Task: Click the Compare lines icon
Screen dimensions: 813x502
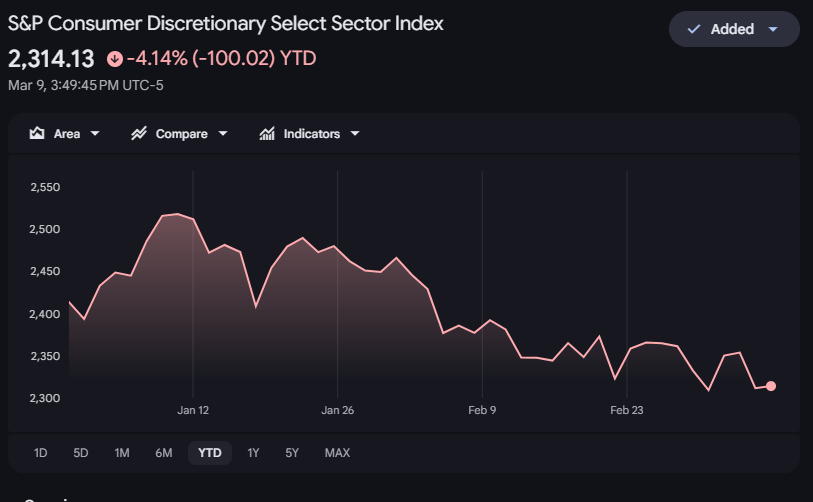Action: (139, 134)
